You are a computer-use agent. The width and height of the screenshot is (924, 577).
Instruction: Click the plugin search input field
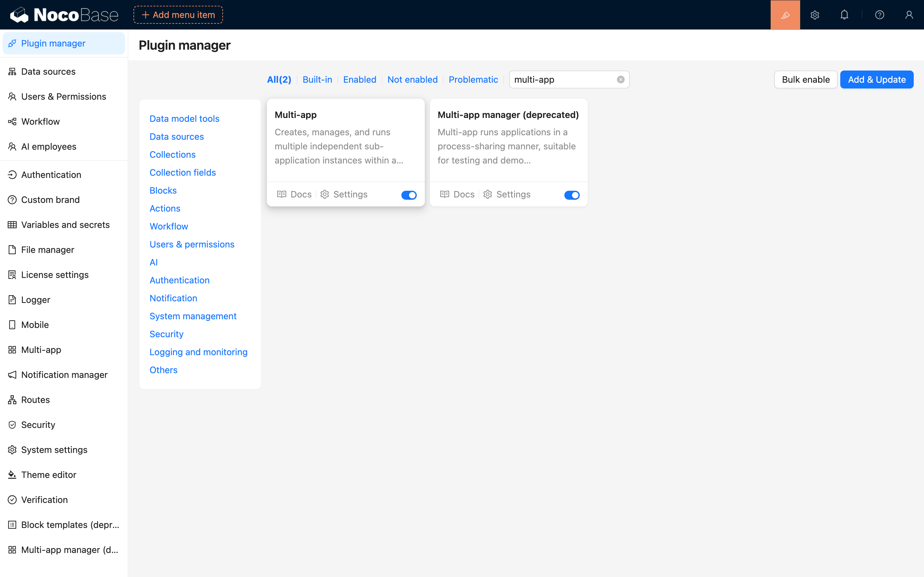coord(561,79)
